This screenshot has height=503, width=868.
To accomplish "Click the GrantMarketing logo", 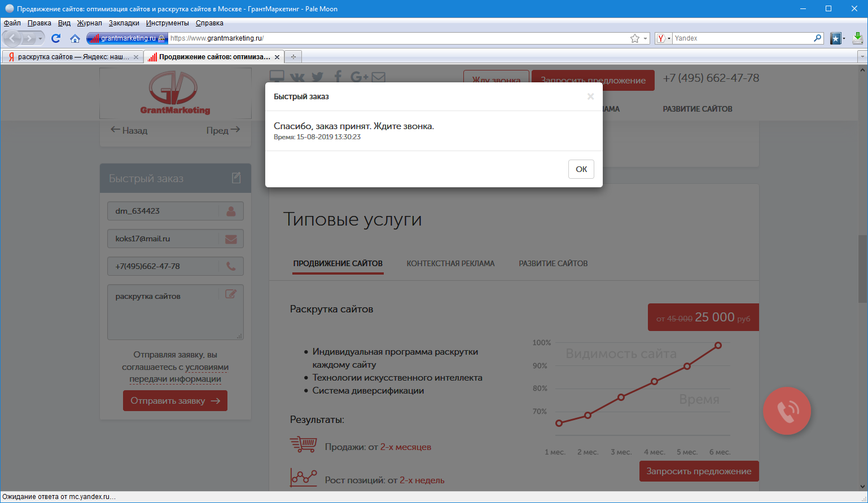I will 176,93.
